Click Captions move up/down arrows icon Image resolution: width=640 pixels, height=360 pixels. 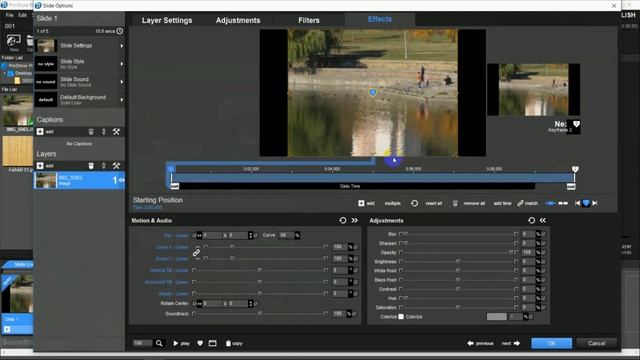pyautogui.click(x=104, y=131)
